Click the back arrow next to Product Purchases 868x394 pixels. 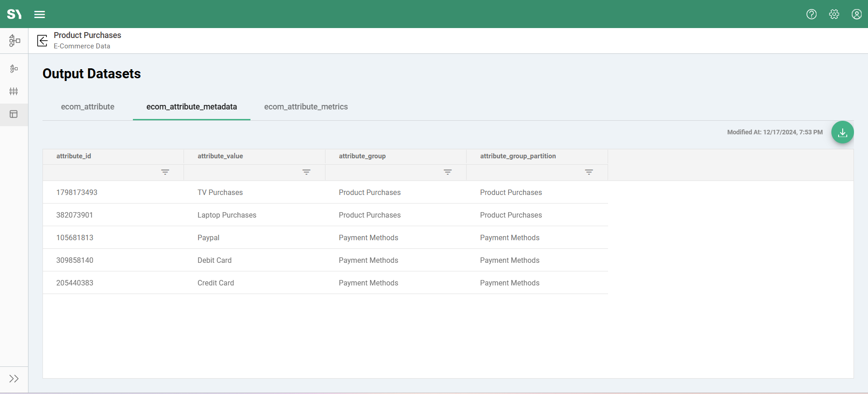coord(42,41)
